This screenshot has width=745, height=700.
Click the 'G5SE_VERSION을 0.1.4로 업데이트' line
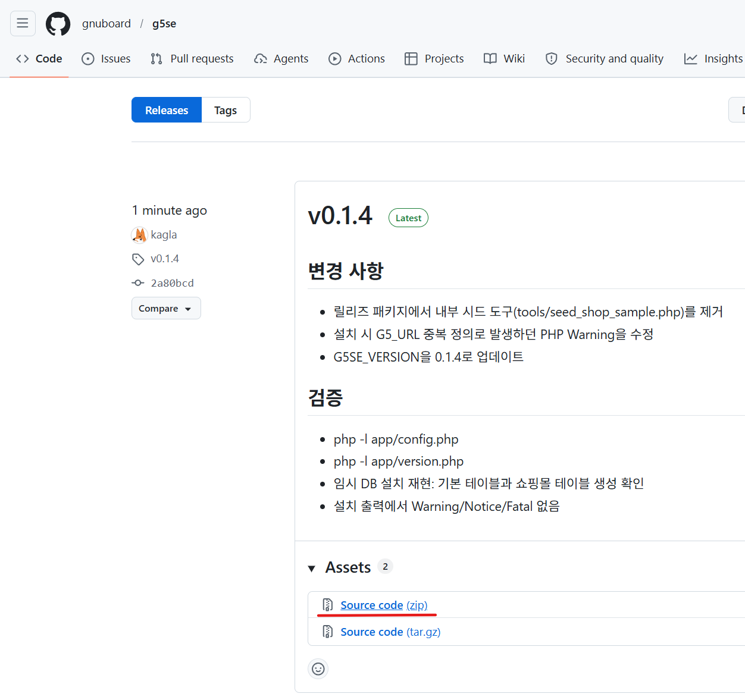pos(428,357)
